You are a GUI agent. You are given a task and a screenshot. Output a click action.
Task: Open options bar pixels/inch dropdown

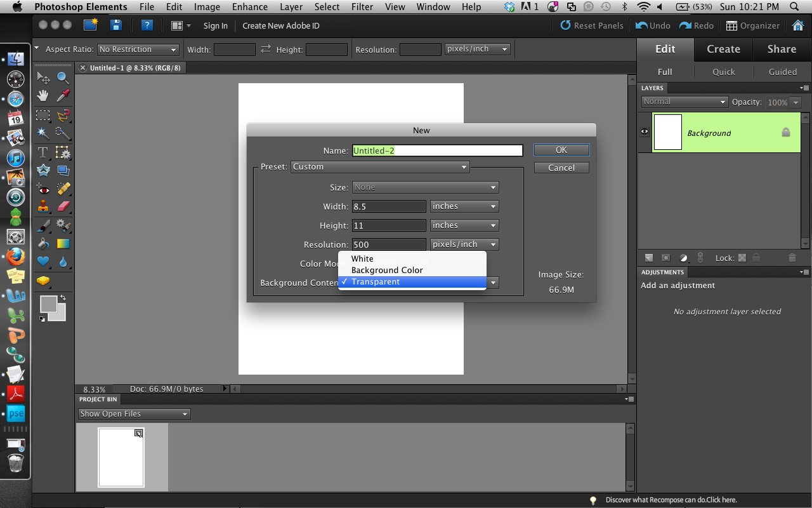(478, 49)
